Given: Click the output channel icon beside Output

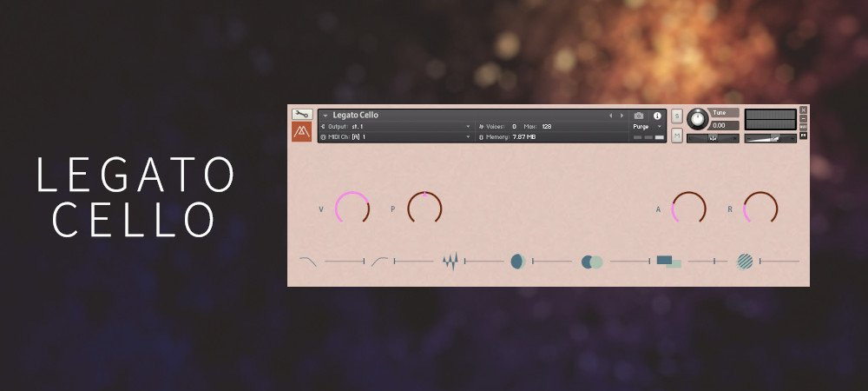Looking at the screenshot, I should point(323,126).
